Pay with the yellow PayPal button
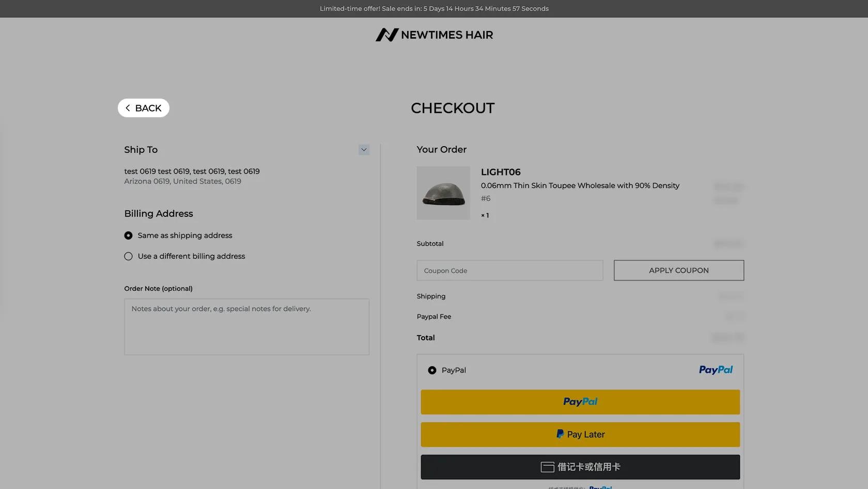 (580, 402)
